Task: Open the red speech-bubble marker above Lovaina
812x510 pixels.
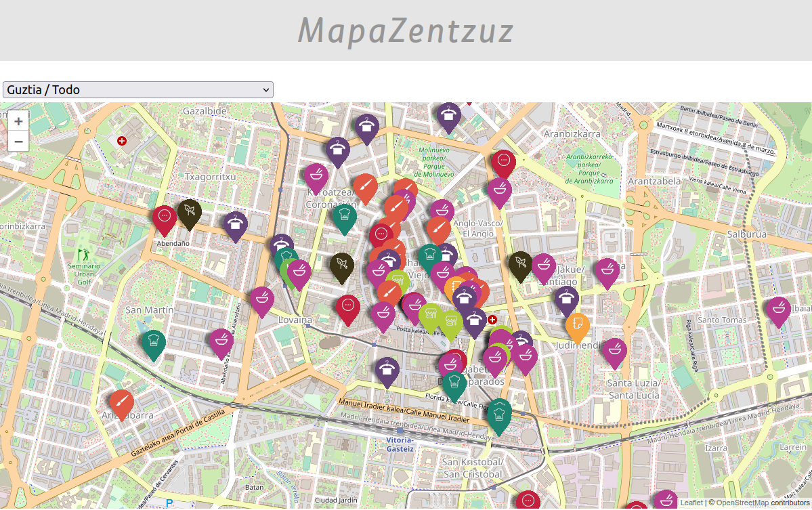Action: [x=348, y=307]
